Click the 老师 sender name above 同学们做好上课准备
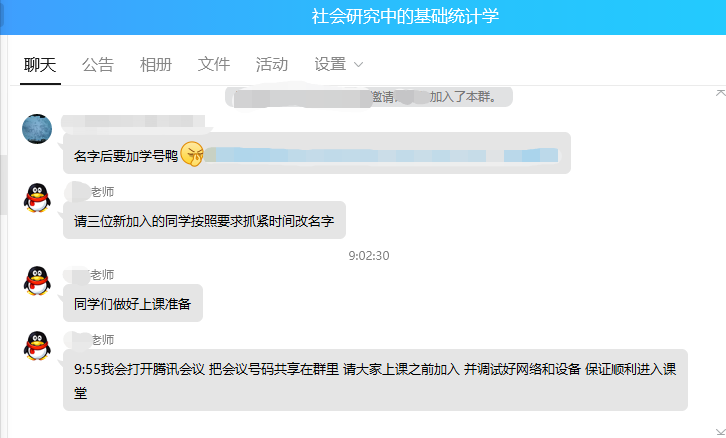This screenshot has height=438, width=726. pos(102,275)
